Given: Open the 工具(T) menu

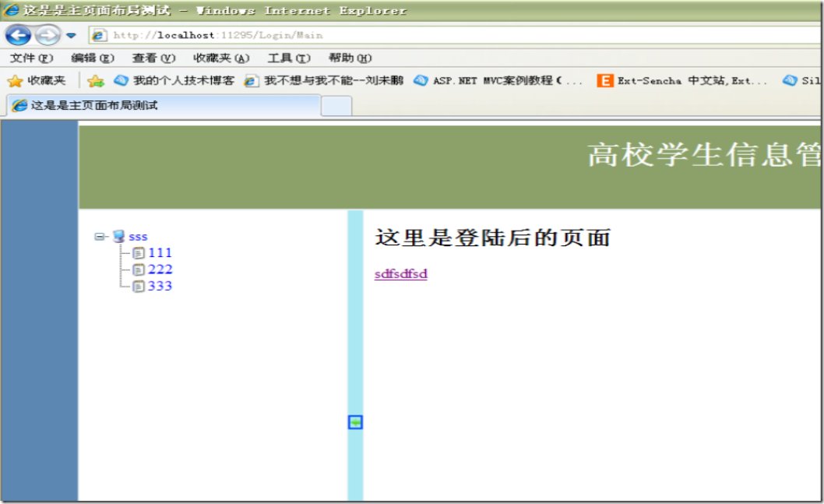Looking at the screenshot, I should click(289, 58).
